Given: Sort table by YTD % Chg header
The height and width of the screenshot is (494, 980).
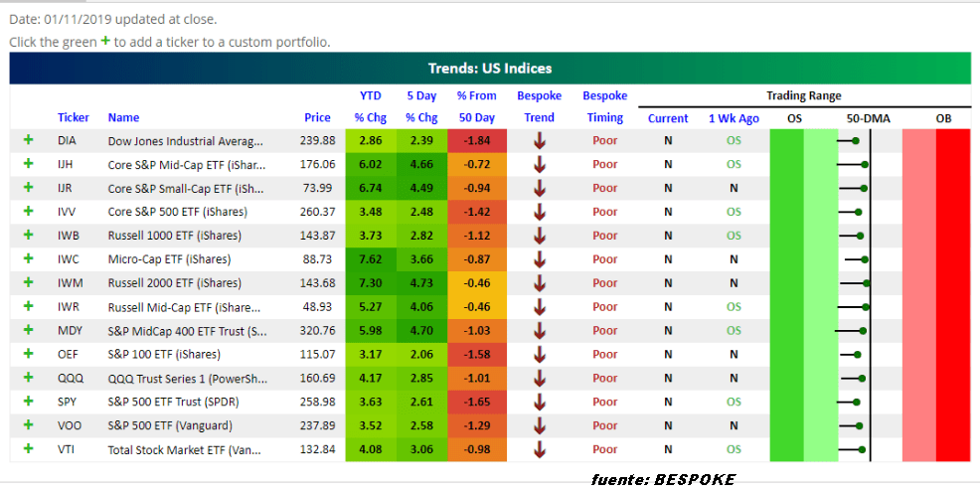Looking at the screenshot, I should [x=370, y=107].
